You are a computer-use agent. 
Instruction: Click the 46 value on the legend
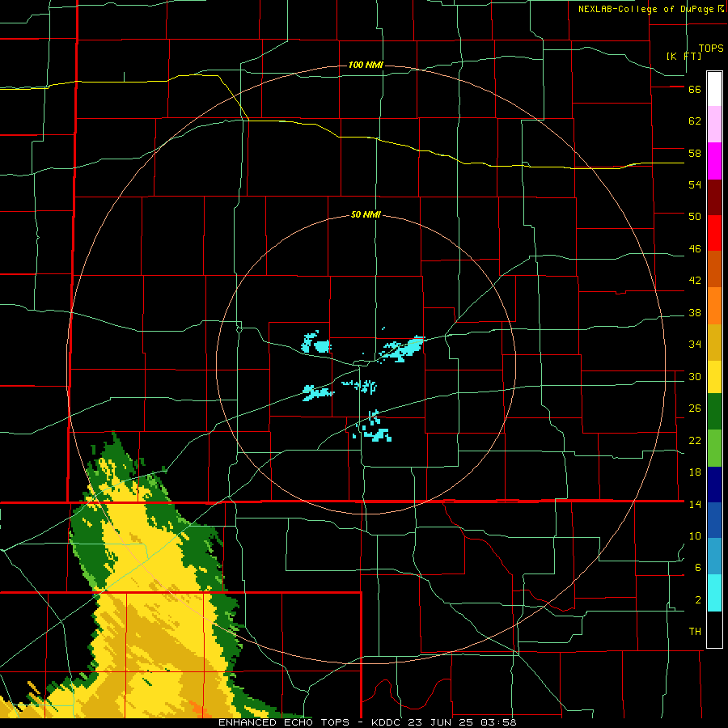pyautogui.click(x=695, y=249)
